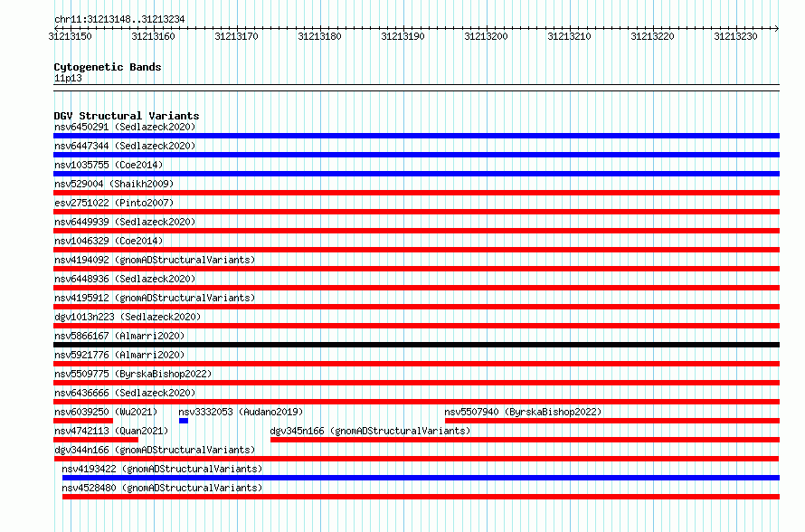805x532 pixels.
Task: Click ruler position 31213210
Action: 569,36
